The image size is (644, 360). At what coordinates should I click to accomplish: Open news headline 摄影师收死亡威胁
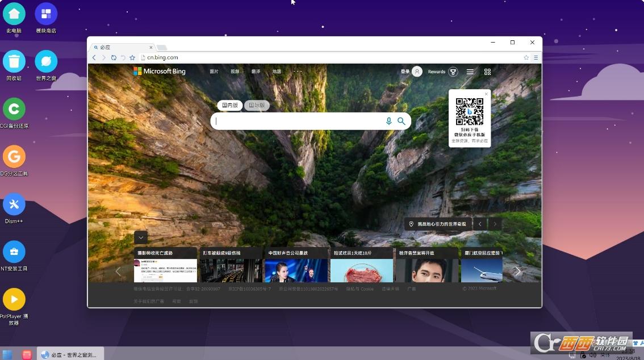[155, 253]
